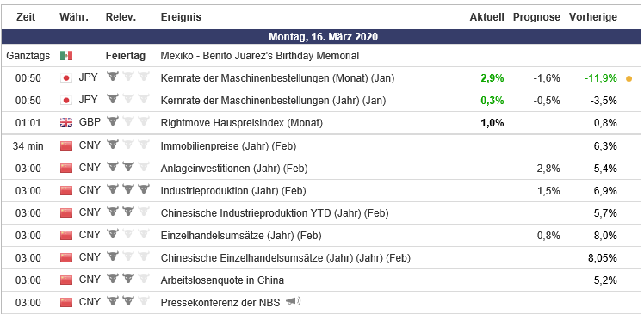This screenshot has width=644, height=314.
Task: Click bull relevance icons for Industrieproduktion (Jahr)
Action: [x=128, y=189]
